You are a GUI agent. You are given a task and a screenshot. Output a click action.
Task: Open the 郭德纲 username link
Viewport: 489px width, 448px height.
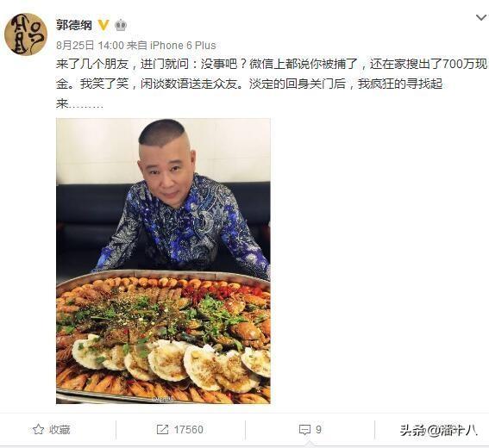click(x=74, y=25)
